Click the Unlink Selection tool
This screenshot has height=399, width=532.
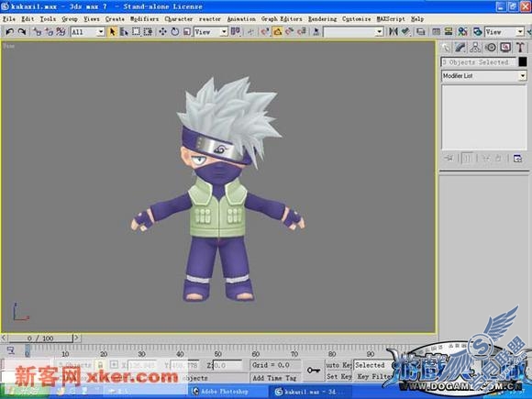pyautogui.click(x=49, y=32)
